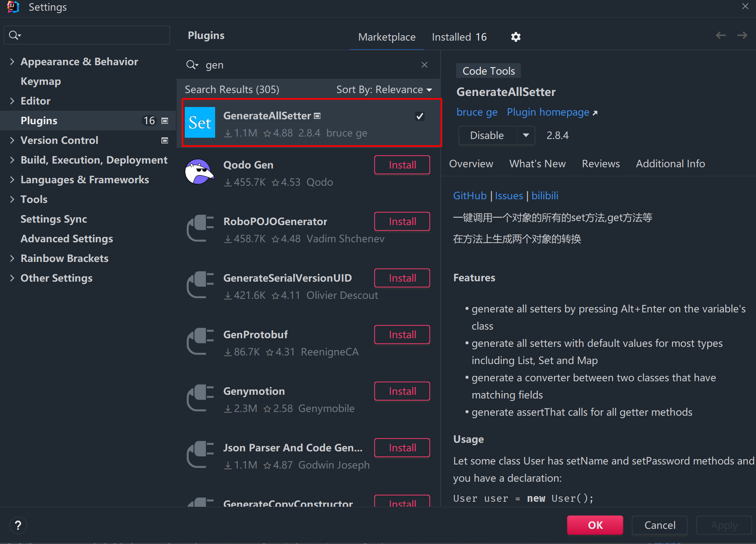Image resolution: width=756 pixels, height=544 pixels.
Task: Navigate forward with the right arrow icon
Action: [742, 36]
